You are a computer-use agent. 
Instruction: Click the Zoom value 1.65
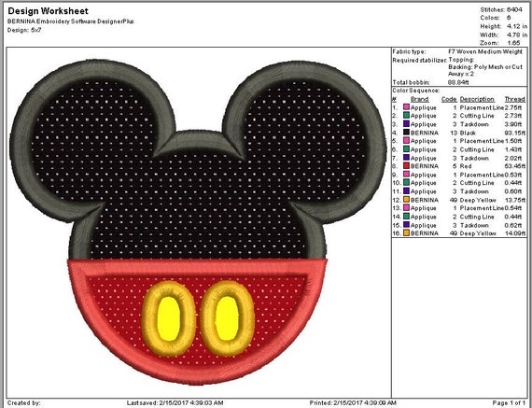pos(513,43)
